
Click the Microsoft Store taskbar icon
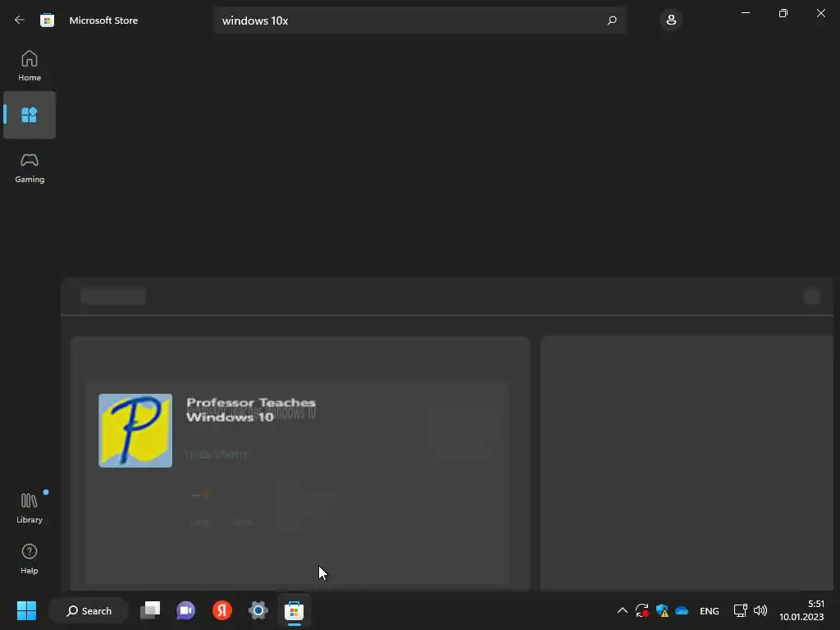[294, 610]
